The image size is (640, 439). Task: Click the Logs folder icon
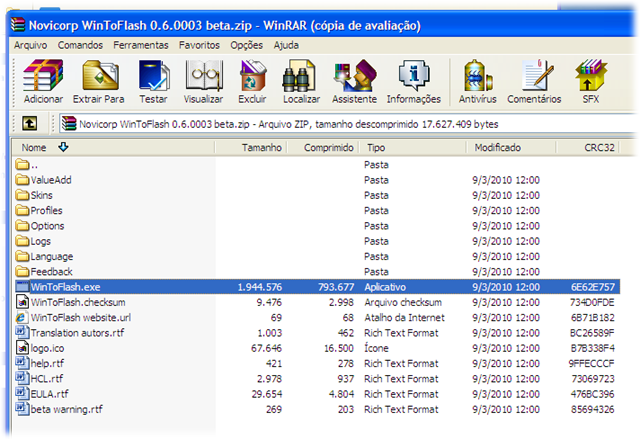click(22, 241)
